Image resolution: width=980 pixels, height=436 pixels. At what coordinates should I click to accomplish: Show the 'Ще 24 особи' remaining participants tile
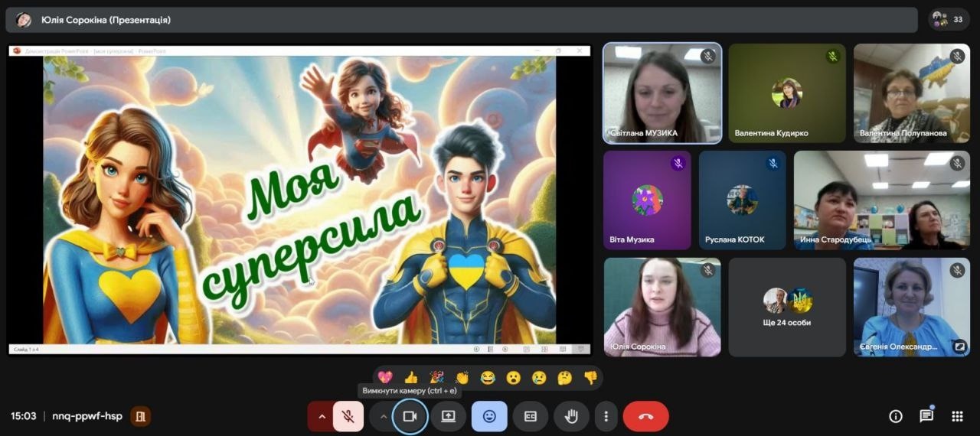coord(787,307)
